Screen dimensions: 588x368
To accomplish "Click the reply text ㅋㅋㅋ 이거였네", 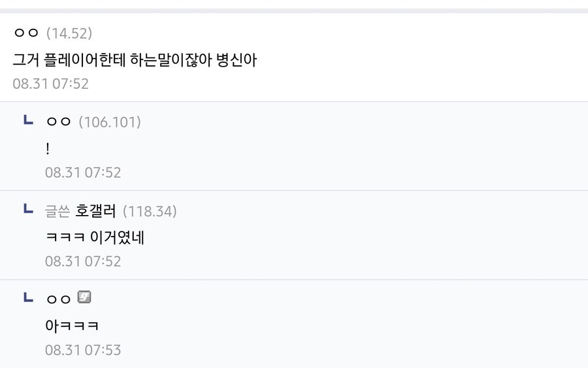I will pos(95,237).
